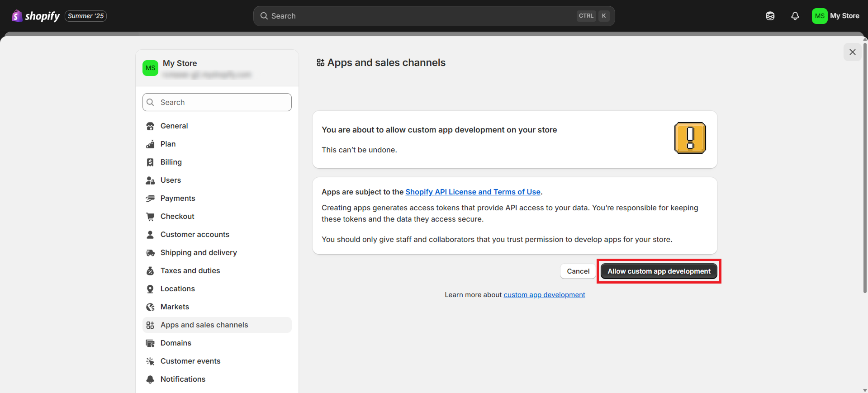This screenshot has width=868, height=393.
Task: Click Allow custom app development button
Action: click(659, 271)
